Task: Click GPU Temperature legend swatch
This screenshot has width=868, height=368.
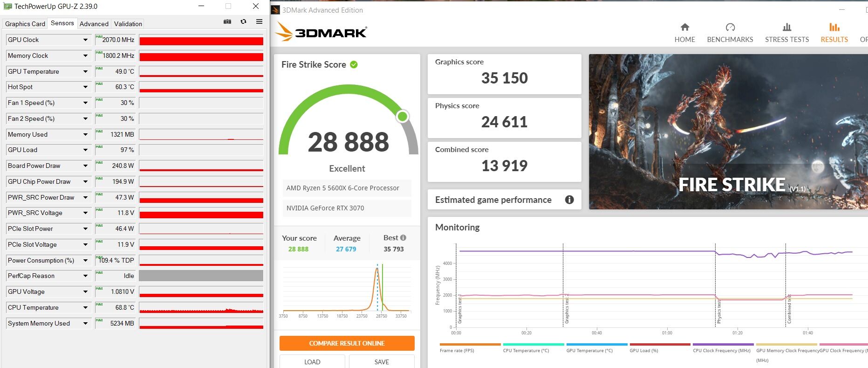Action: coord(597,345)
